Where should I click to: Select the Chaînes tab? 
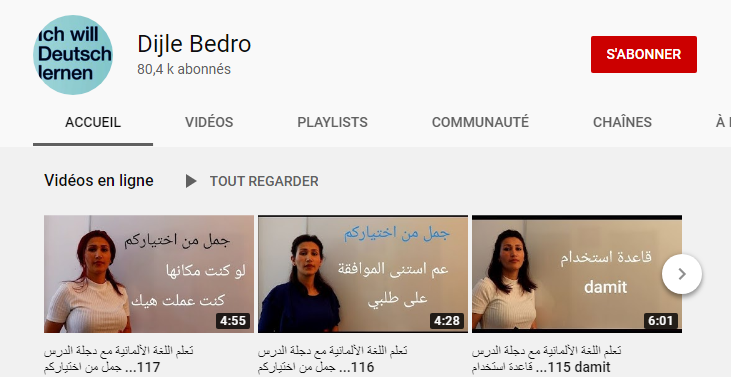[x=622, y=122]
